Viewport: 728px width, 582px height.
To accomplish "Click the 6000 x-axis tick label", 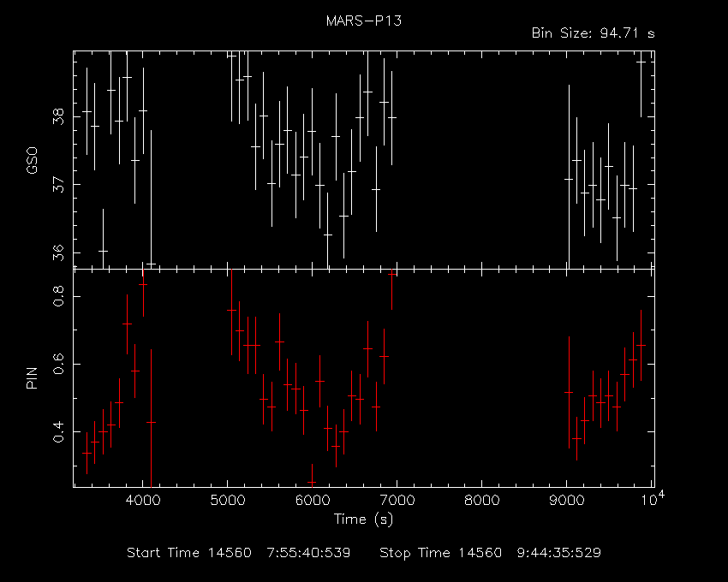I will point(312,501).
